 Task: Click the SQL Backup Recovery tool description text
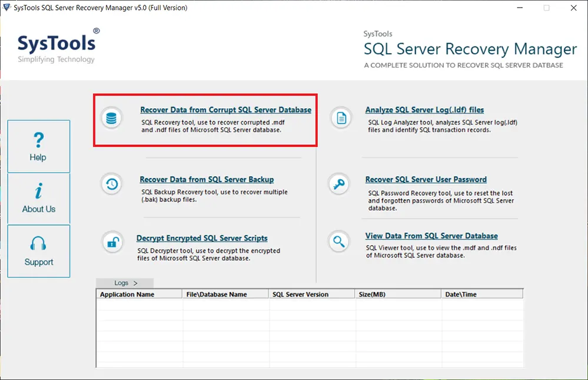tap(214, 196)
